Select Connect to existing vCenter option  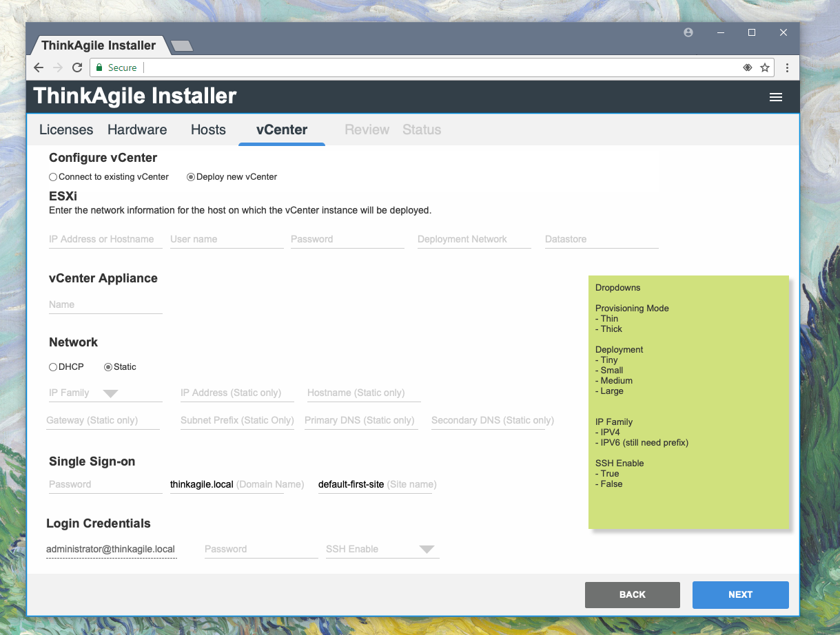[x=53, y=177]
